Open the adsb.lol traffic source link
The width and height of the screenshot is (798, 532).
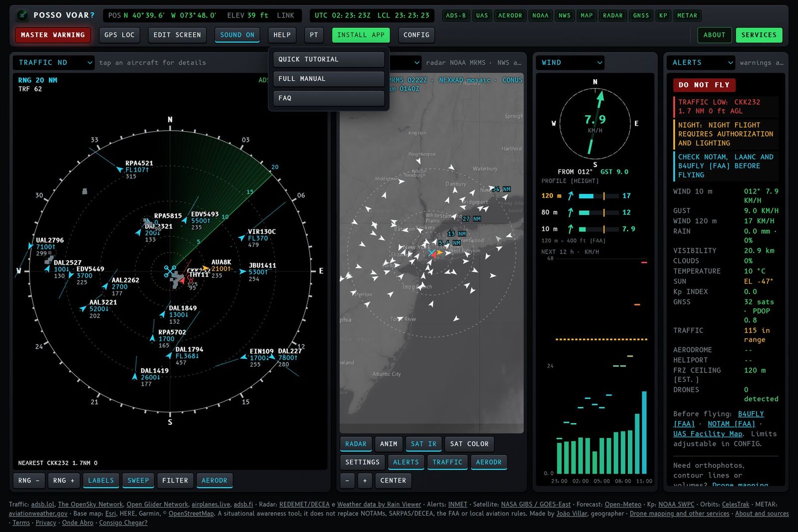click(42, 505)
